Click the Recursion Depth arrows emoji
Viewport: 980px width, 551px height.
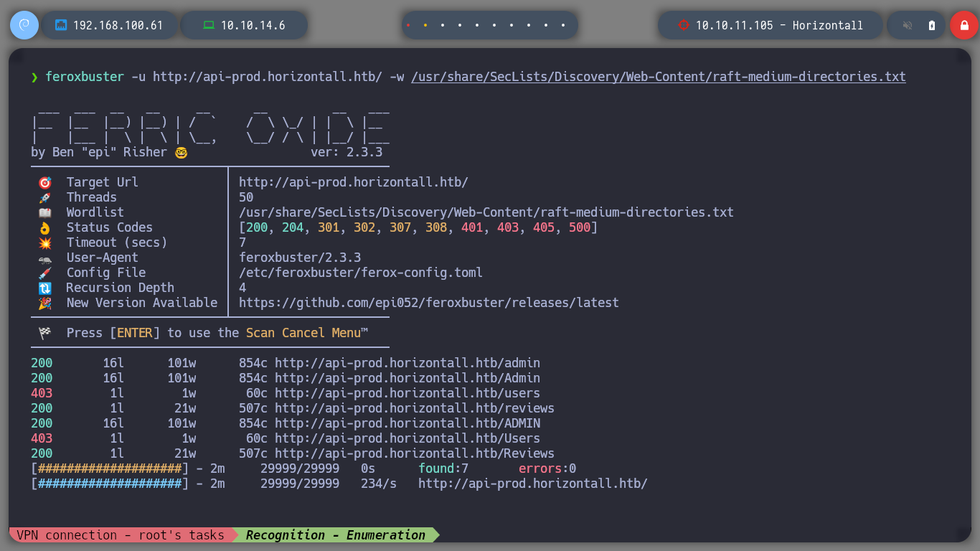click(x=44, y=288)
